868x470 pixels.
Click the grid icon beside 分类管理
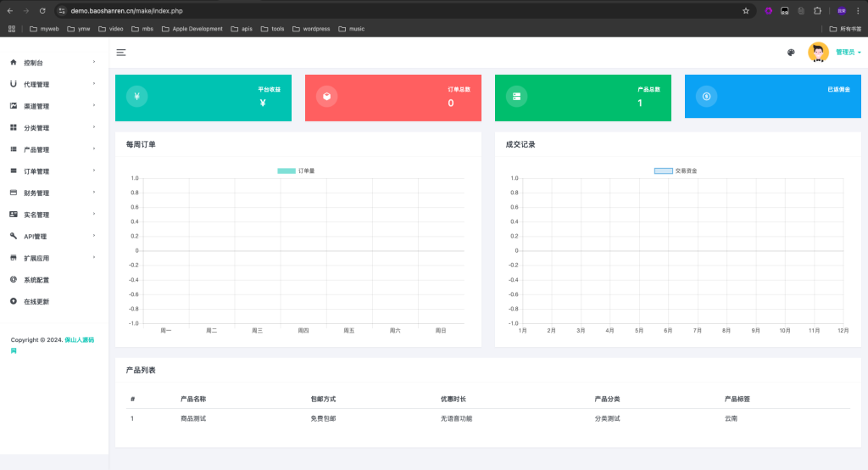click(x=14, y=127)
